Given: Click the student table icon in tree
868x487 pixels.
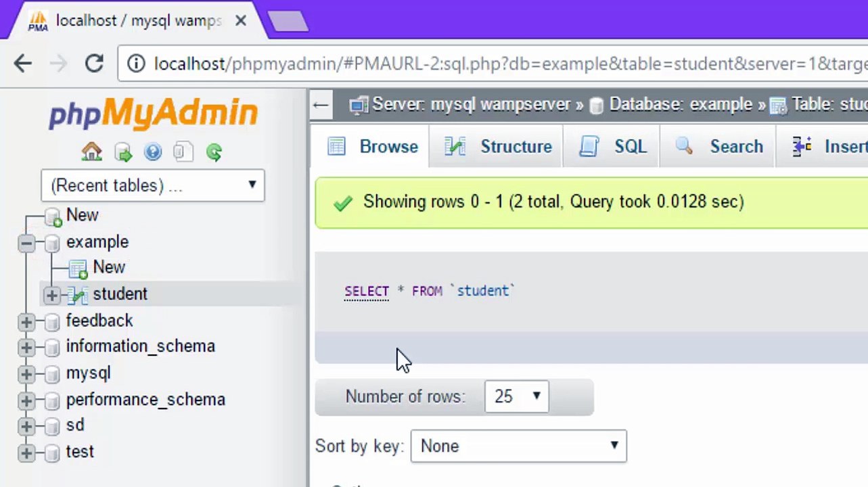Looking at the screenshot, I should [x=78, y=295].
